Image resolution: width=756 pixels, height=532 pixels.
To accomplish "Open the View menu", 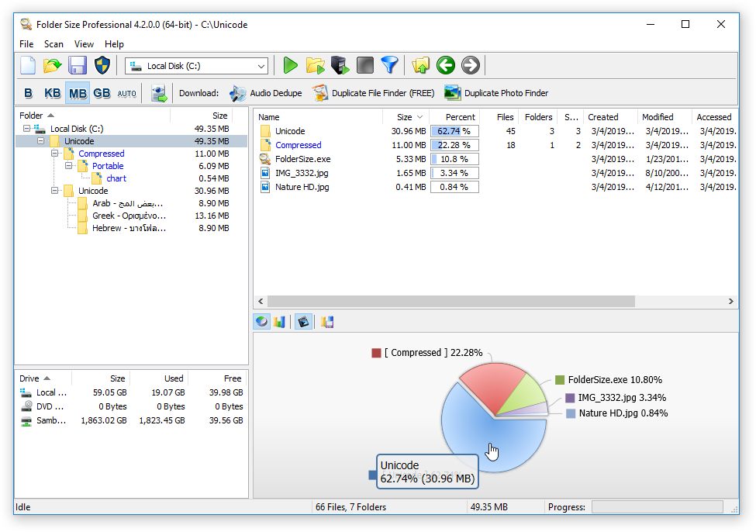I will (84, 44).
